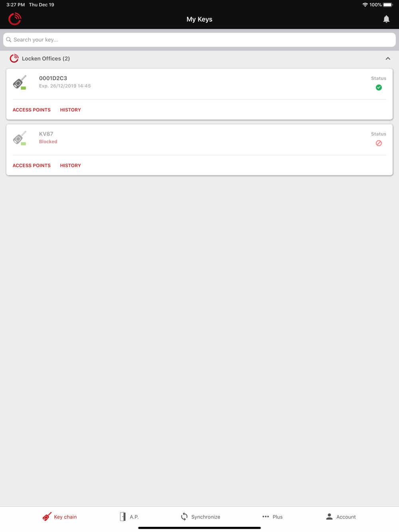Open ACCESS POINTS for key 0001D2C3
Viewport: 399px width, 532px height.
(32, 110)
